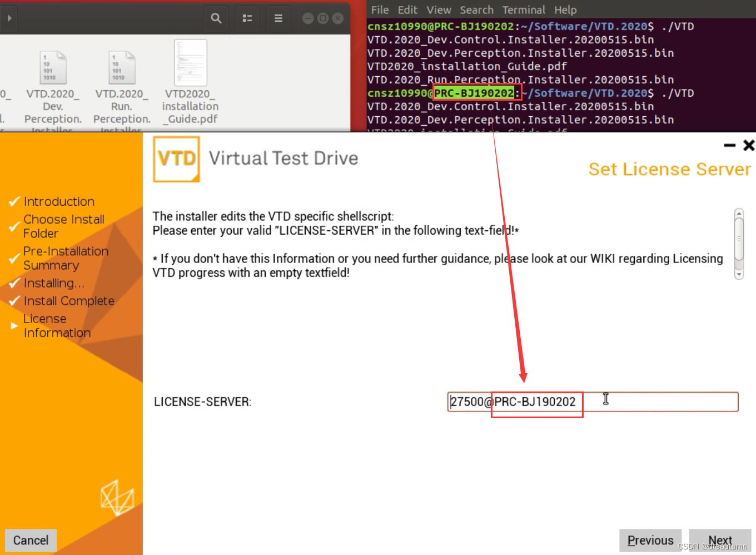
Task: Click the LICENSE-SERVER text field
Action: [593, 402]
